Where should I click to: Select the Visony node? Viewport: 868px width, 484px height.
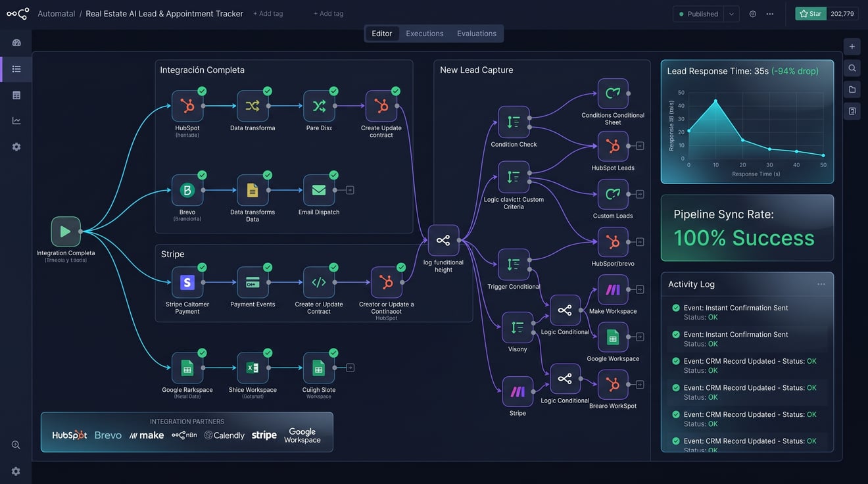[x=518, y=327]
